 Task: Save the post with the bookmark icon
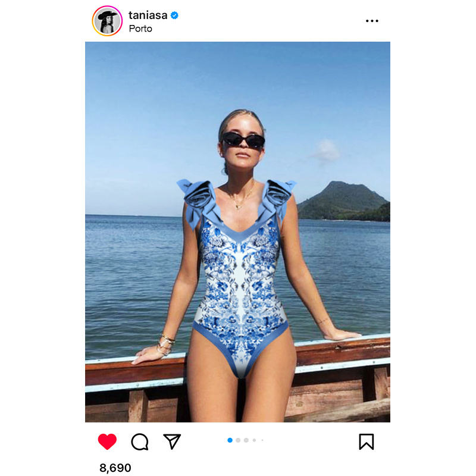pyautogui.click(x=367, y=441)
